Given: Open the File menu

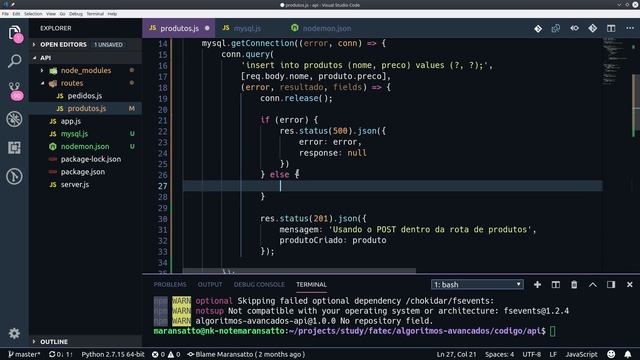Looking at the screenshot, I should tap(5, 14).
